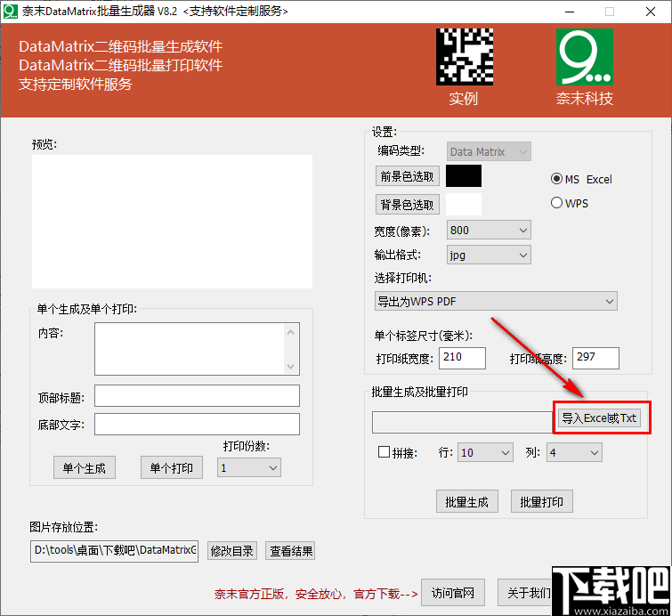Click the white 预览 preview area
This screenshot has height=616, width=672.
coord(173,222)
